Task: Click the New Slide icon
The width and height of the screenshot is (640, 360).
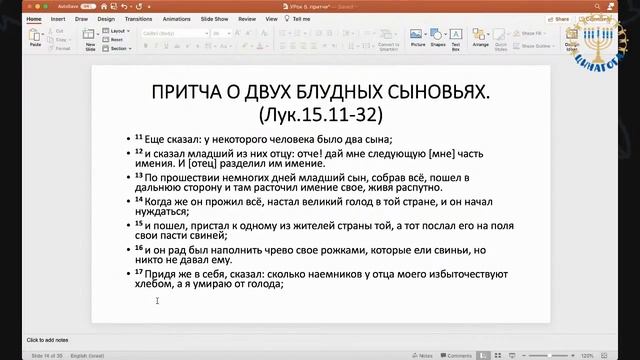Action: pyautogui.click(x=89, y=35)
